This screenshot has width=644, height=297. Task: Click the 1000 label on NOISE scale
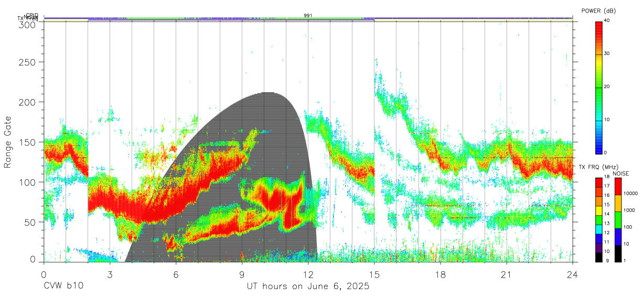[x=629, y=211]
